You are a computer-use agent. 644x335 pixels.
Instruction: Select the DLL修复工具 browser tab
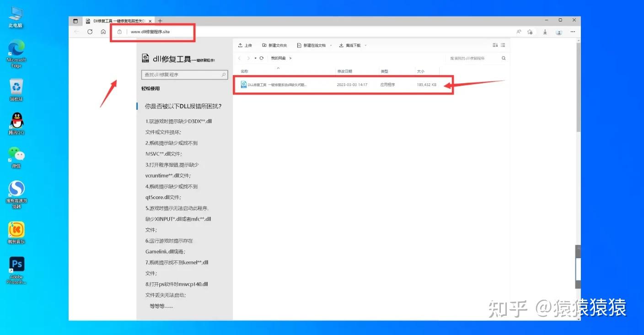click(x=119, y=21)
